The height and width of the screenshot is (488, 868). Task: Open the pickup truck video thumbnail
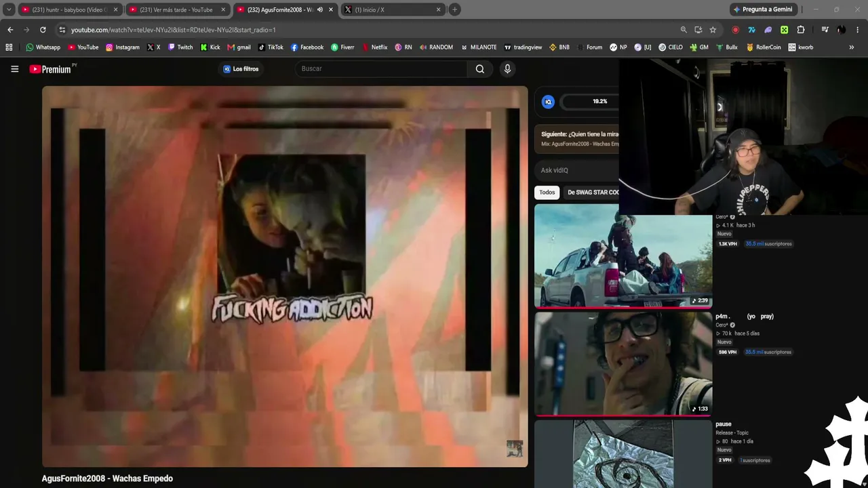click(x=623, y=256)
